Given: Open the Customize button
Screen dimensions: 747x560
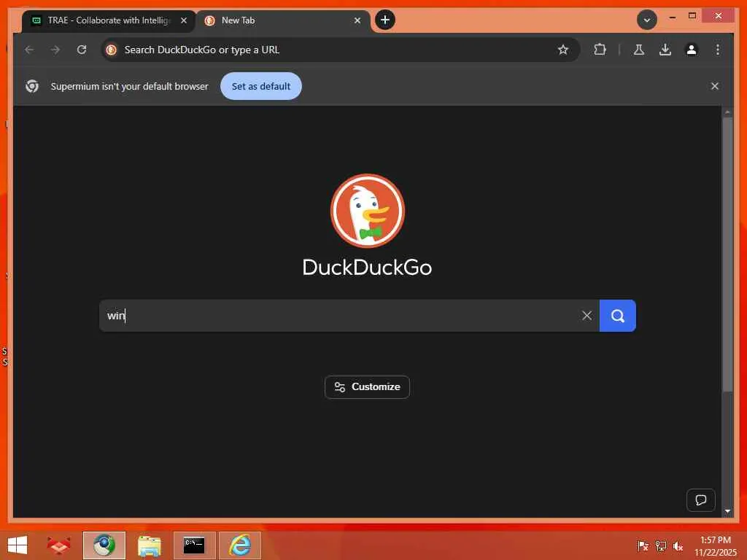Looking at the screenshot, I should pos(368,387).
